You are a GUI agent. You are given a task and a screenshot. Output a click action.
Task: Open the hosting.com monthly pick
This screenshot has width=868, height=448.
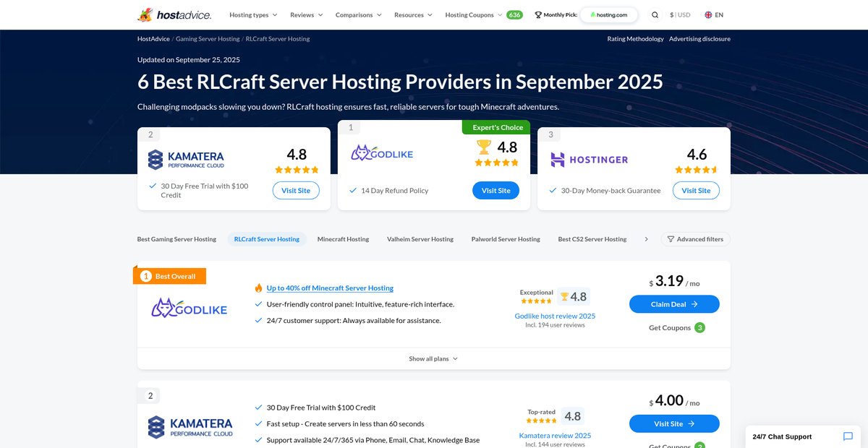click(609, 14)
